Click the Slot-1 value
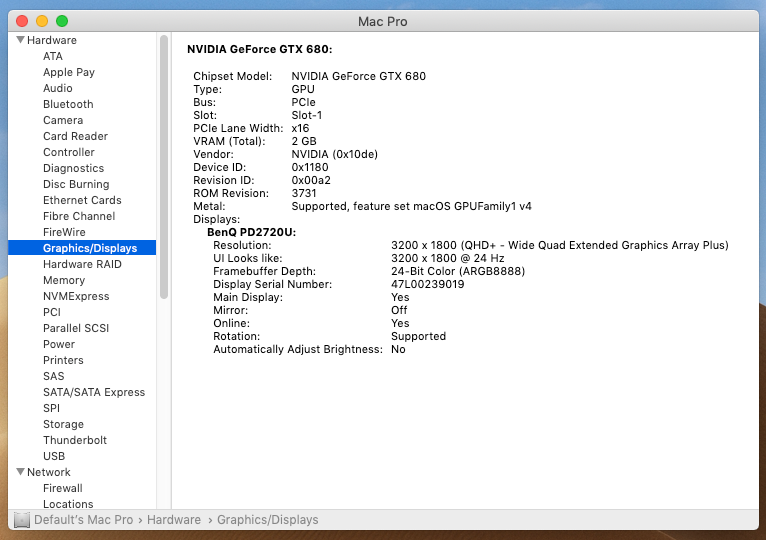Viewport: 766px width, 540px height. tap(307, 115)
